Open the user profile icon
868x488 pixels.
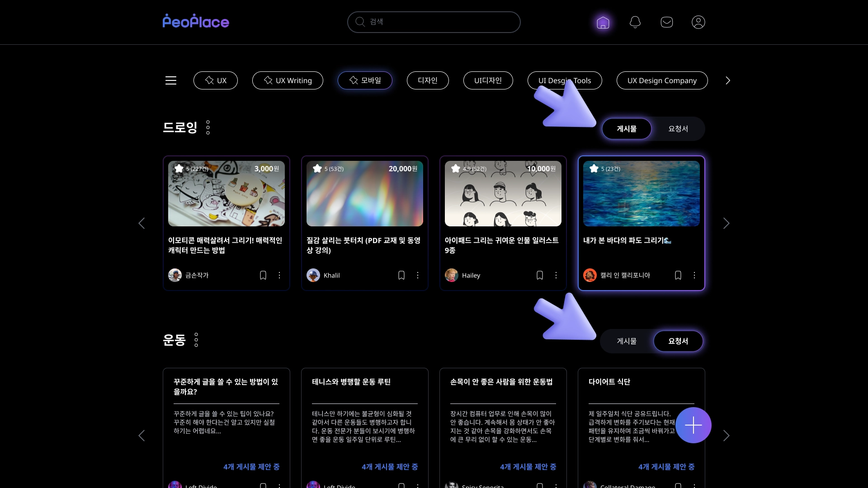click(698, 22)
